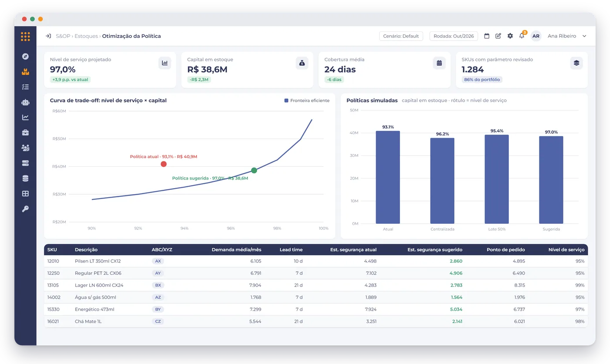Select SKU 12010 cell
610x364 pixels.
(53, 261)
